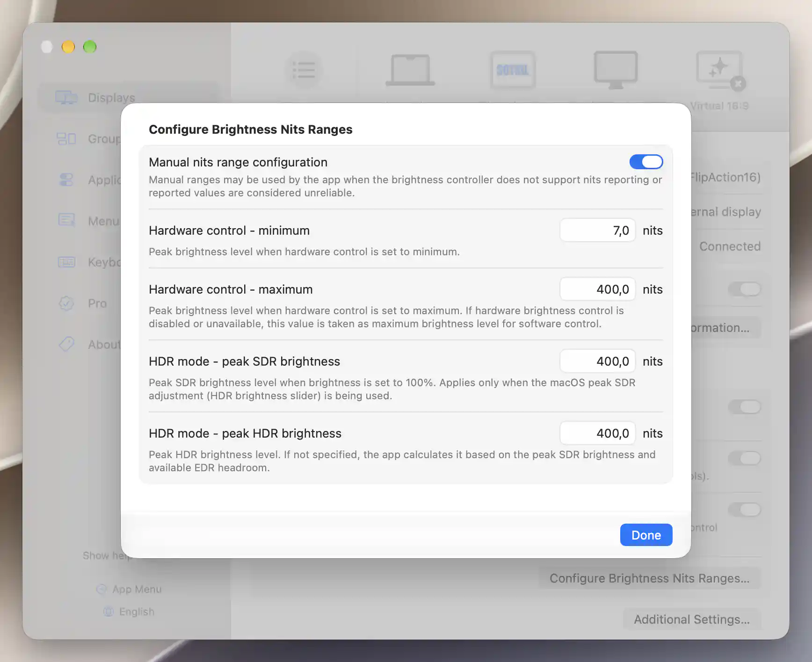Screen dimensions: 812x662
Task: Toggle the switch below Connected row
Action: [744, 289]
